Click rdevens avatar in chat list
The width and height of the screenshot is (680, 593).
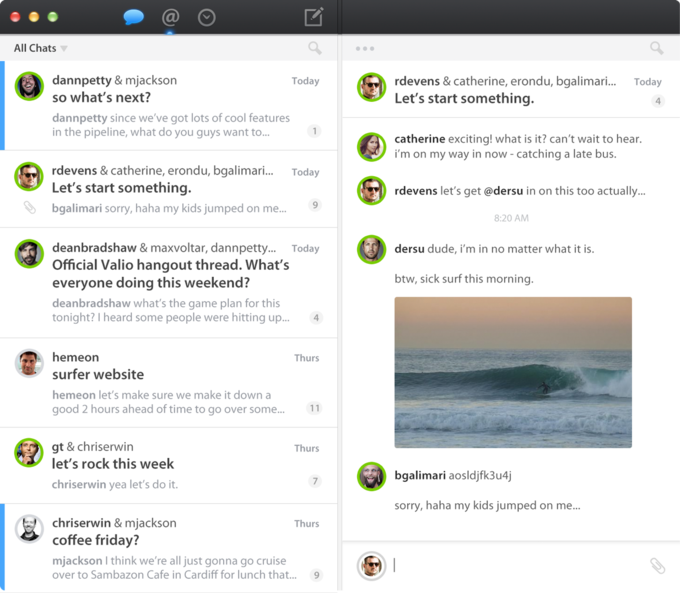29,177
